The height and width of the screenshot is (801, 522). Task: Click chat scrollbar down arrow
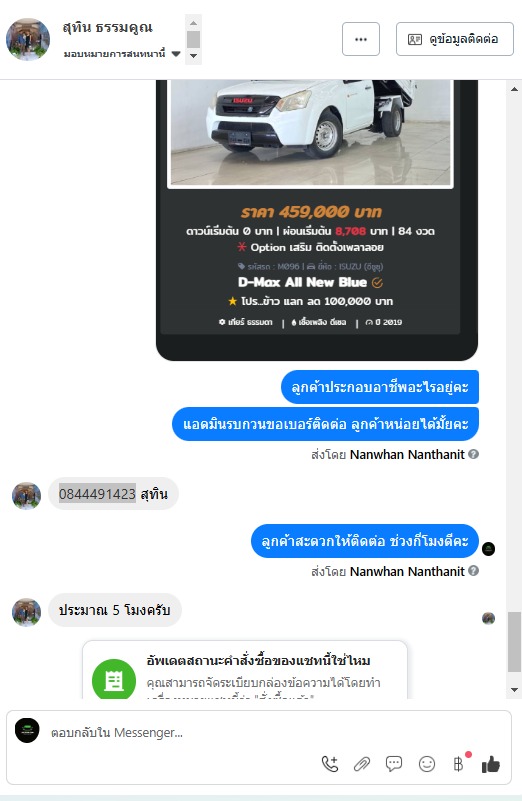[514, 690]
